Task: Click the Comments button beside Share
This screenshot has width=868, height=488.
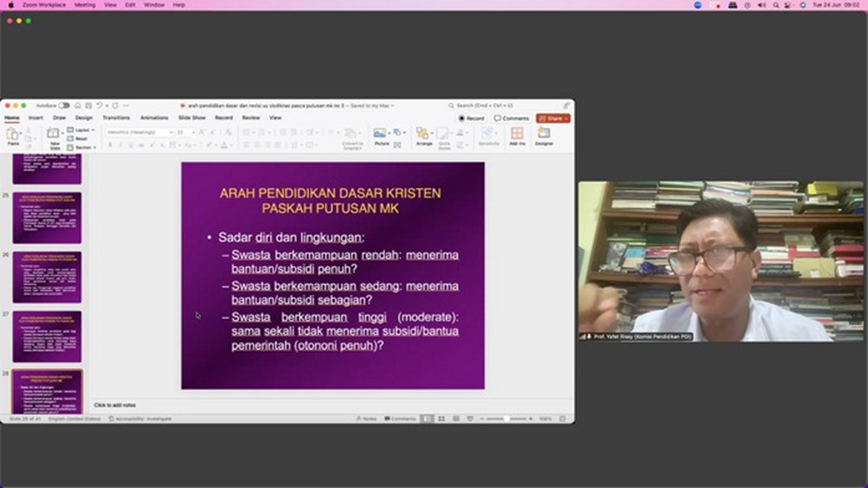Action: [511, 118]
